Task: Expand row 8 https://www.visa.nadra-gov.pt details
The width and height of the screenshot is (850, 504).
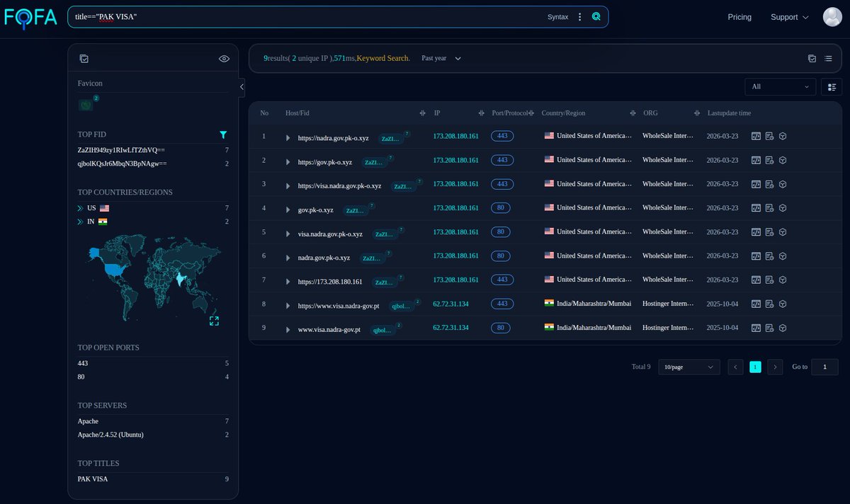Action: [x=288, y=306]
